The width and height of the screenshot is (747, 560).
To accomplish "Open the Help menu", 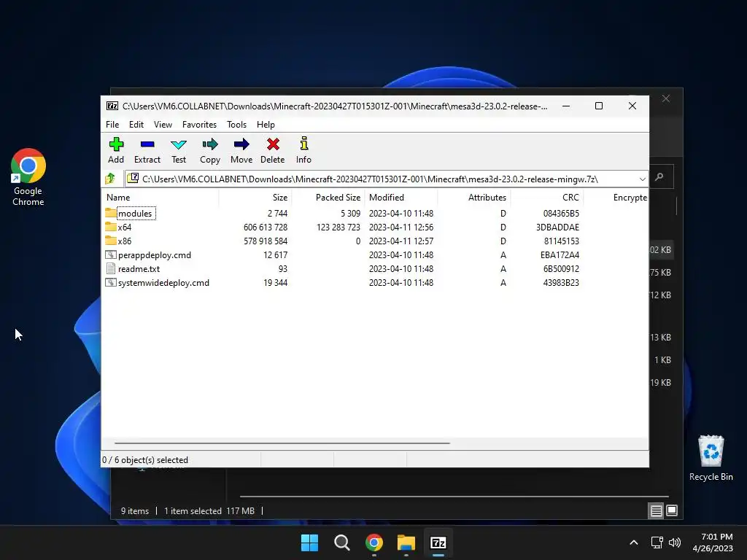I will (266, 124).
